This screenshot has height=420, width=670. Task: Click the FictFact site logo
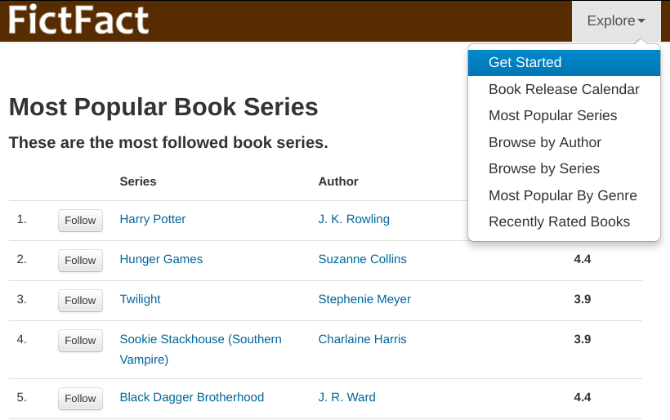pyautogui.click(x=78, y=20)
